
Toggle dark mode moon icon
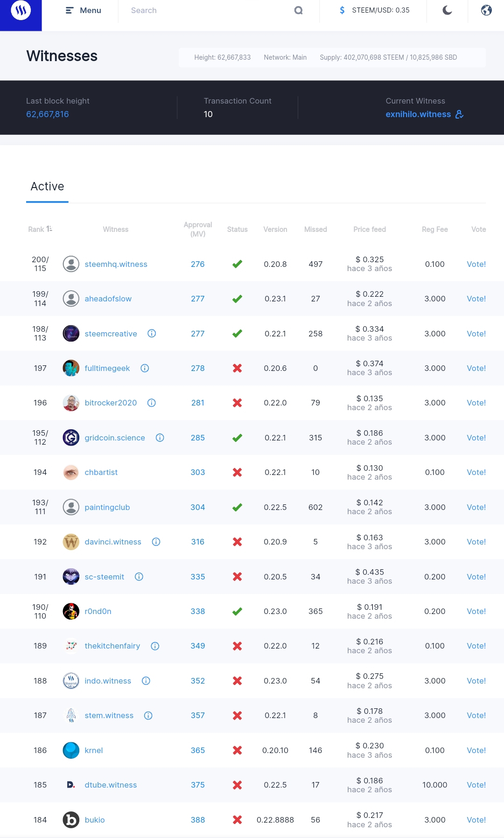447,10
